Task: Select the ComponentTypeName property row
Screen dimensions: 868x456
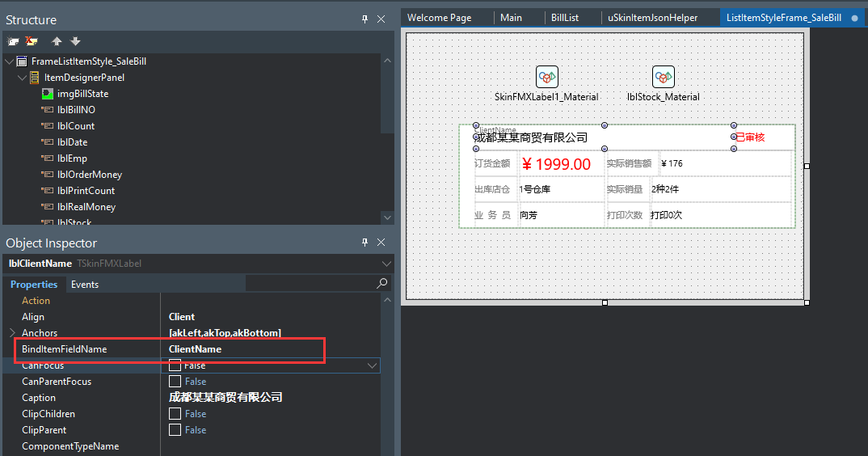Action: [192, 446]
